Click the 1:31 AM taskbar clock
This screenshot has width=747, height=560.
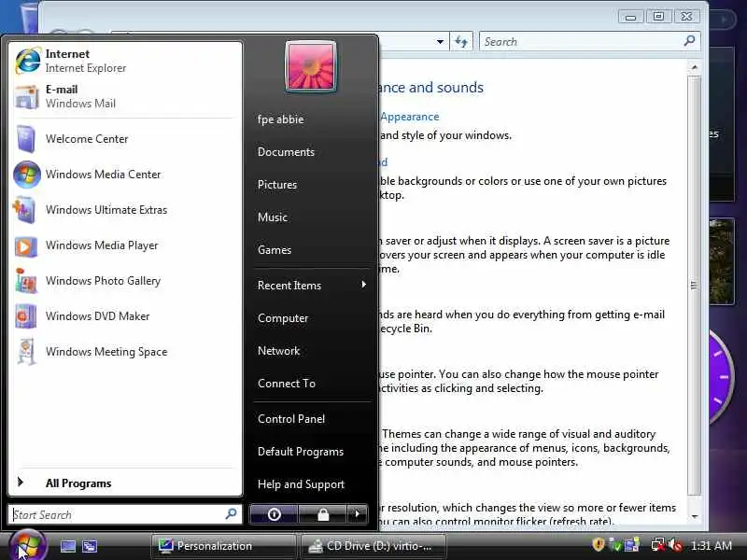click(x=712, y=546)
